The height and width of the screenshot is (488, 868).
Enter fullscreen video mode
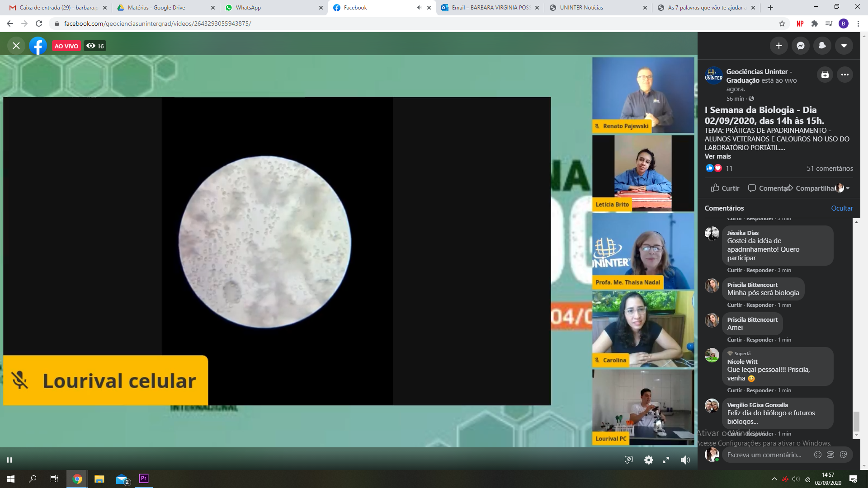pos(666,460)
